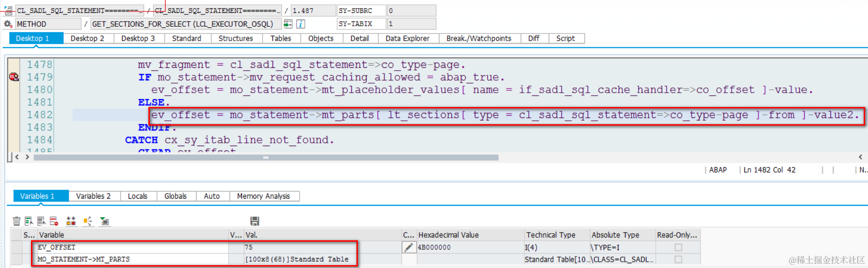Click the Hexadecimal Value column header
Image resolution: width=868 pixels, height=268 pixels.
tap(470, 235)
